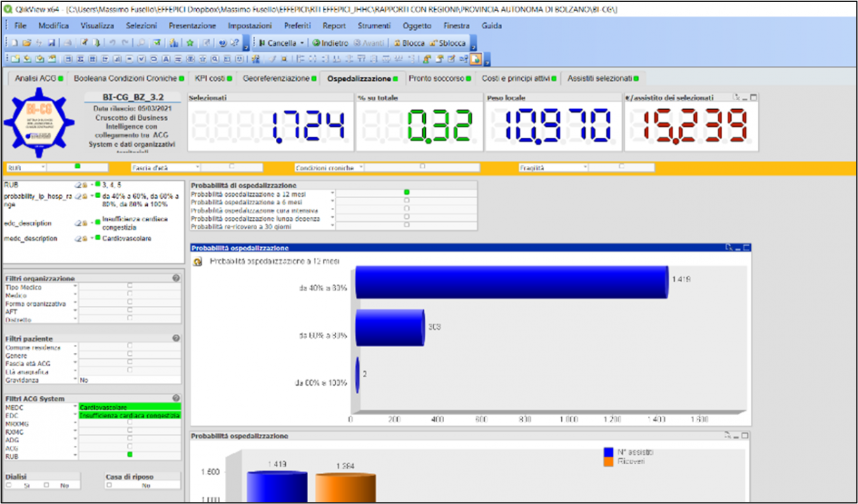Open the Georeferenziazione tab
Image resolution: width=858 pixels, height=504 pixels.
coord(280,78)
